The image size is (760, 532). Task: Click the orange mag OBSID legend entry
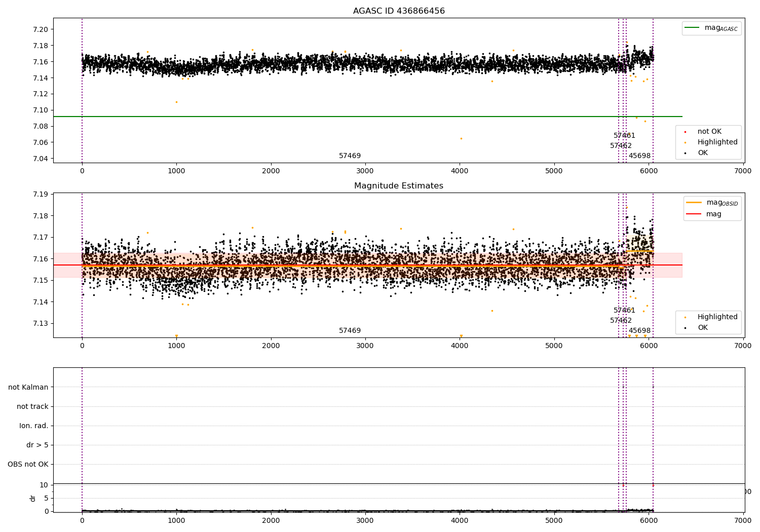(694, 203)
